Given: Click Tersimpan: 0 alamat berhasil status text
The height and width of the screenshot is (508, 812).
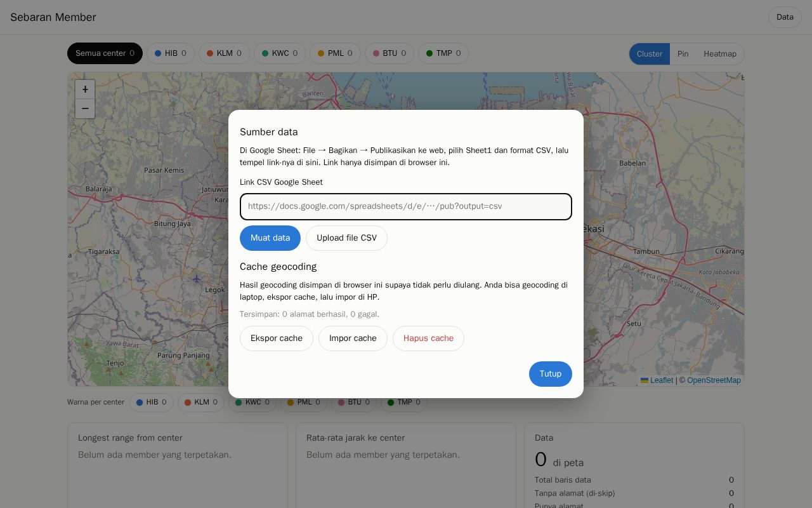Looking at the screenshot, I should coord(310,314).
